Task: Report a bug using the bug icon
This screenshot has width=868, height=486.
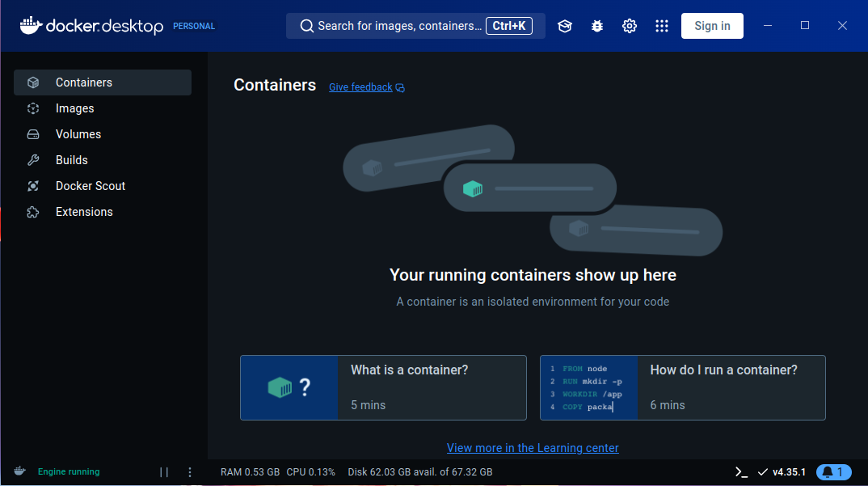Action: pyautogui.click(x=596, y=25)
